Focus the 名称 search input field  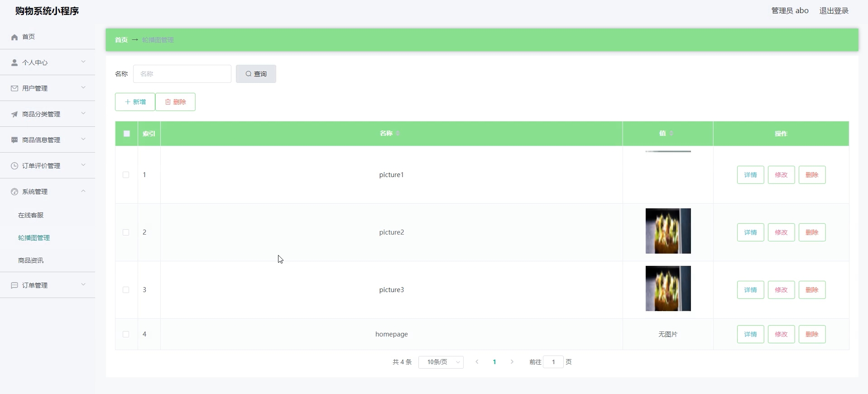pos(182,74)
